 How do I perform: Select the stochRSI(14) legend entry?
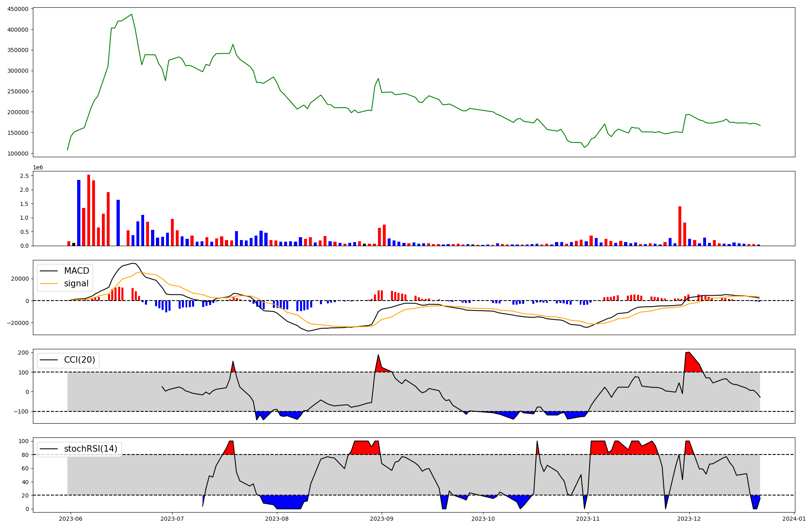[x=91, y=449]
